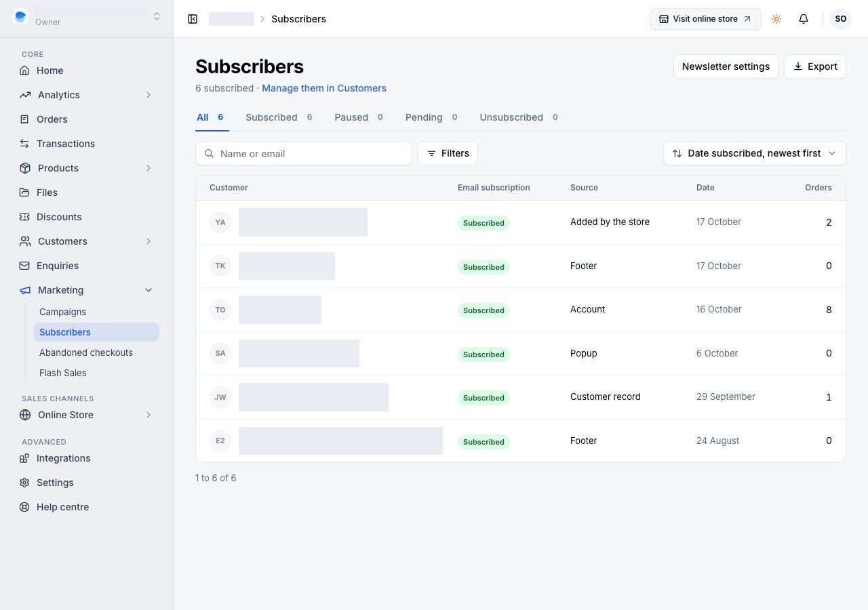Click the Settings gear icon
Viewport: 868px width, 610px height.
24,483
